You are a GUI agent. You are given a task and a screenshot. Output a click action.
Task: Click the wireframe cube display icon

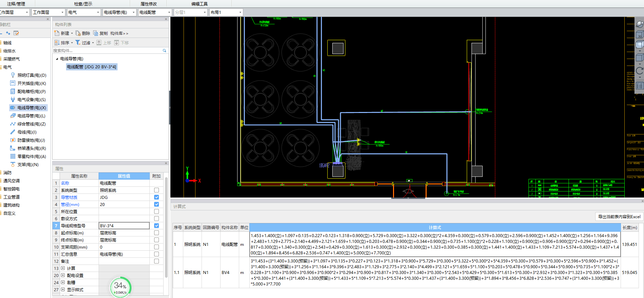[x=640, y=44]
